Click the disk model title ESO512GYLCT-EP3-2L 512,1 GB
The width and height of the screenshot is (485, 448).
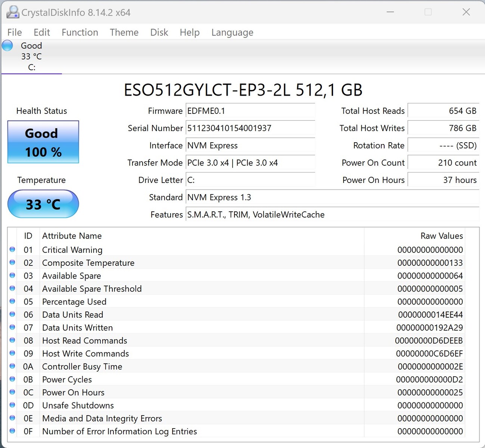point(243,90)
